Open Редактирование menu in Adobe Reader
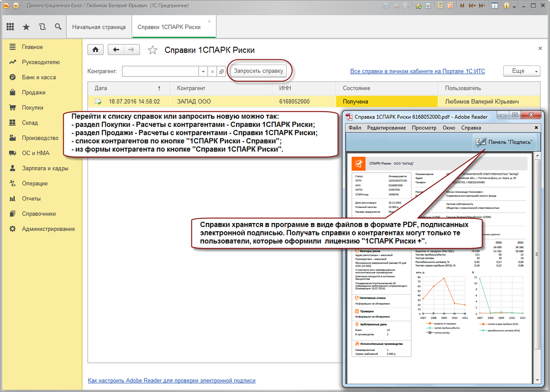The width and height of the screenshot is (550, 392). [x=386, y=127]
